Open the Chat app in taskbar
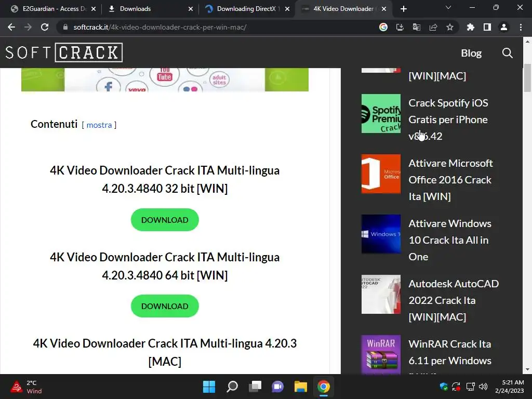The height and width of the screenshot is (399, 532). [277, 387]
